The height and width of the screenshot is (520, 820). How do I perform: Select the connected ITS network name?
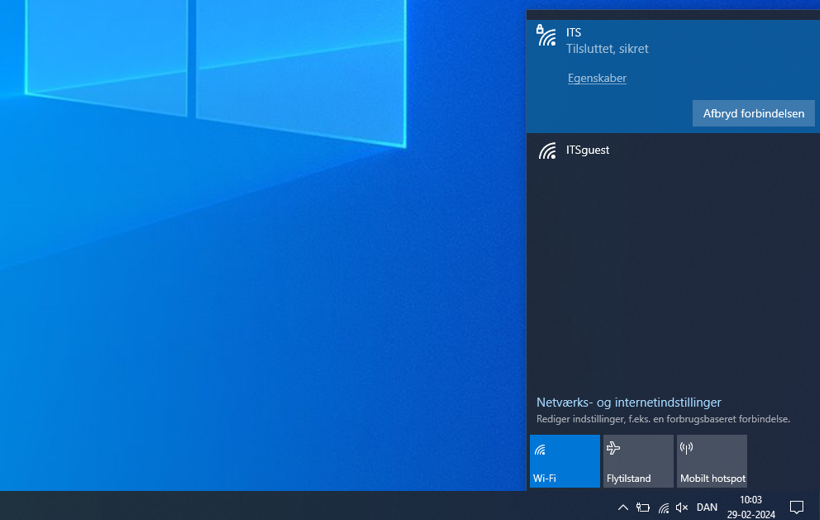(x=573, y=32)
